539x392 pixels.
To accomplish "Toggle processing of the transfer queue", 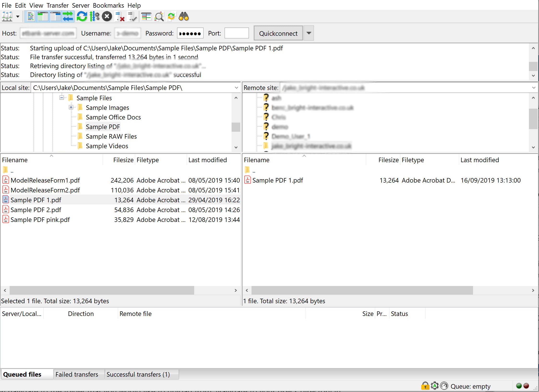I will (95, 17).
